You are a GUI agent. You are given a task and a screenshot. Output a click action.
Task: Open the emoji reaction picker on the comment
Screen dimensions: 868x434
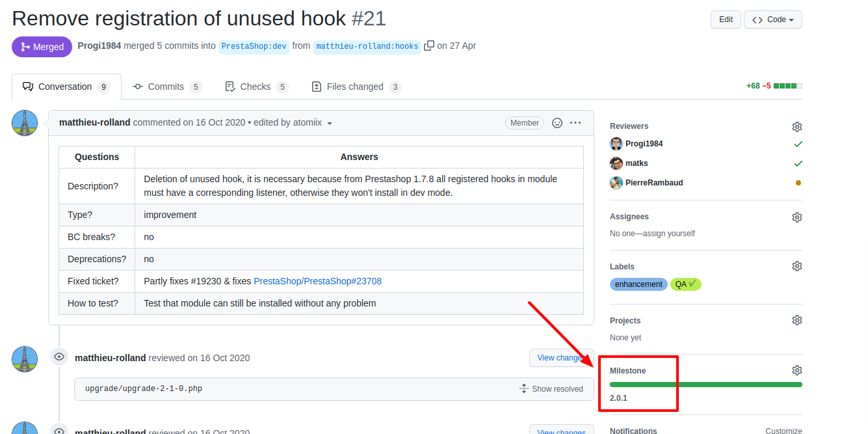pos(557,122)
